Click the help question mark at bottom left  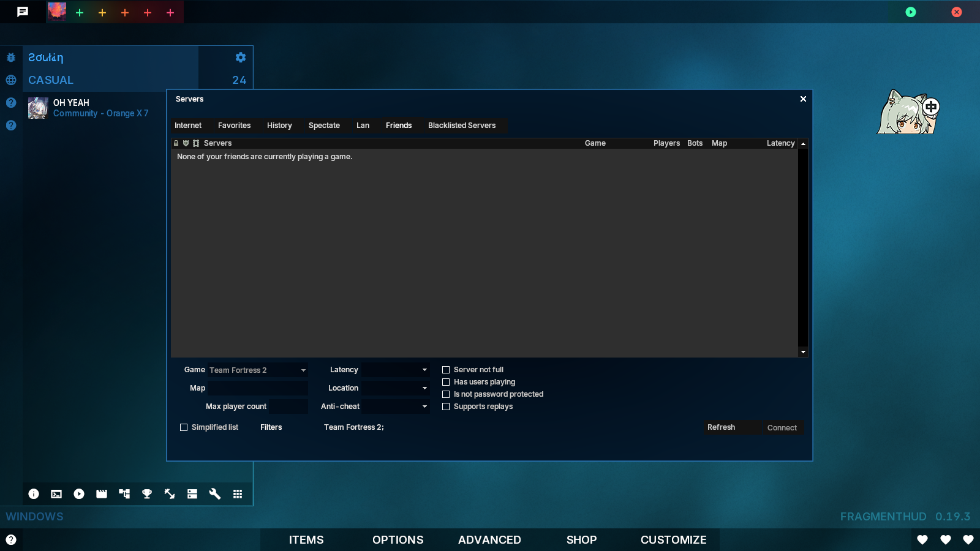[11, 539]
